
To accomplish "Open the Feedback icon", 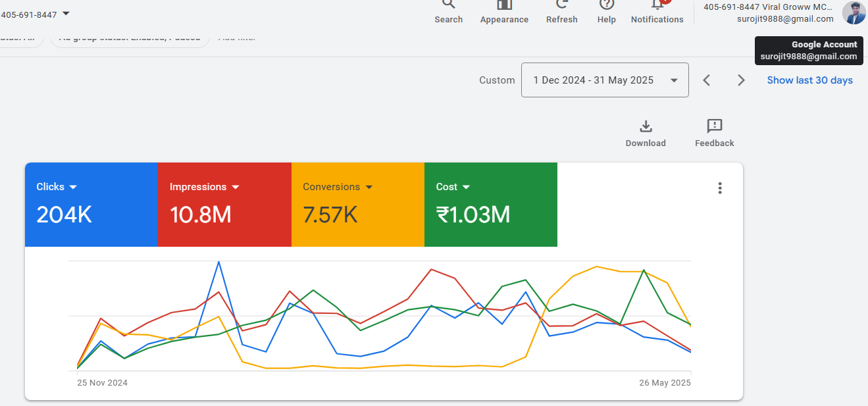I will pyautogui.click(x=714, y=126).
